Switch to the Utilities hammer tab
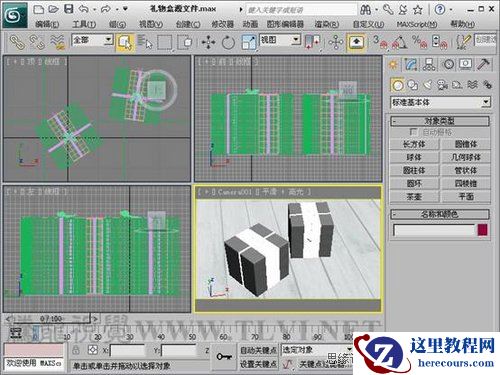Image resolution: width=500 pixels, height=375 pixels. coord(483,64)
